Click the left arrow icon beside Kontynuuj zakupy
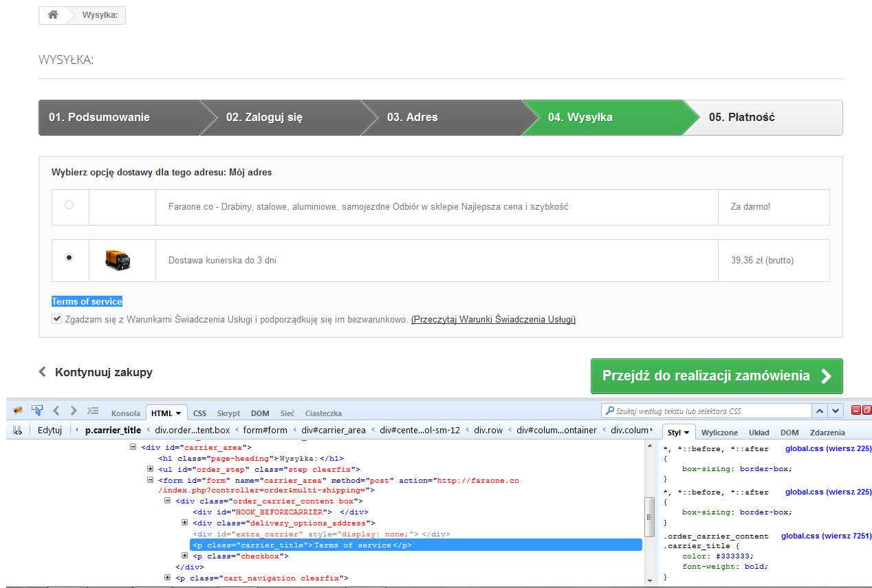 43,372
